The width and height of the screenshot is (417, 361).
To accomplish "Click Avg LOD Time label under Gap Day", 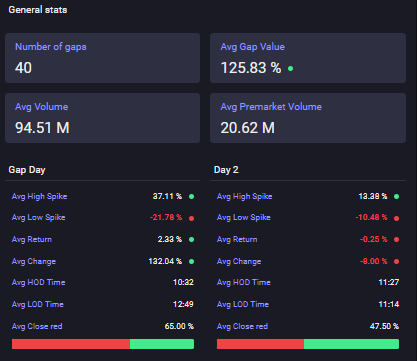I will click(38, 305).
